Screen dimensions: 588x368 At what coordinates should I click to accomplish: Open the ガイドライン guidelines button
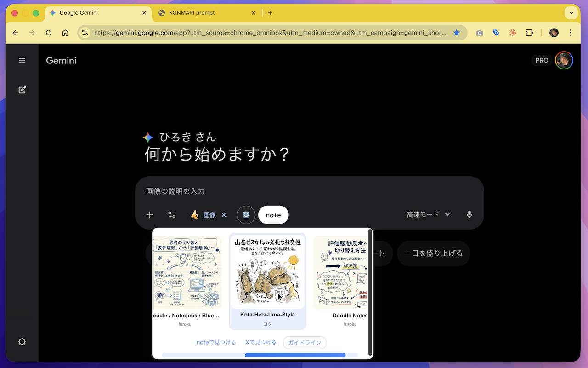(305, 342)
